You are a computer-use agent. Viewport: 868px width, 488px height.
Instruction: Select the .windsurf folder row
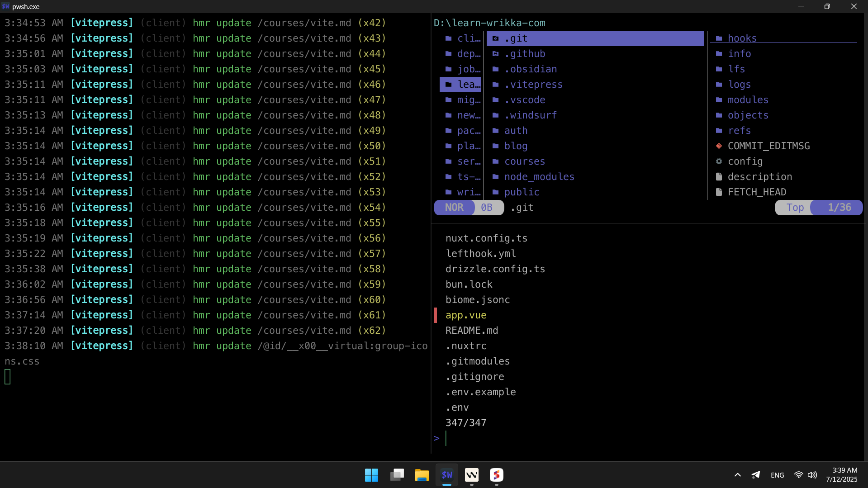(x=595, y=115)
